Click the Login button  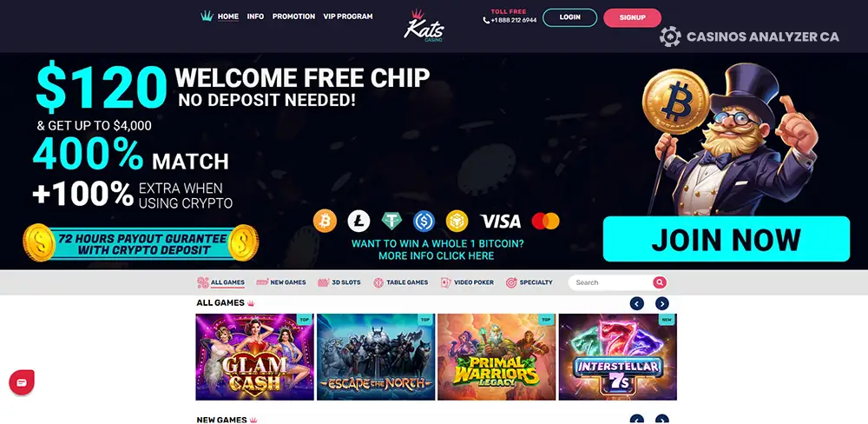coord(569,17)
